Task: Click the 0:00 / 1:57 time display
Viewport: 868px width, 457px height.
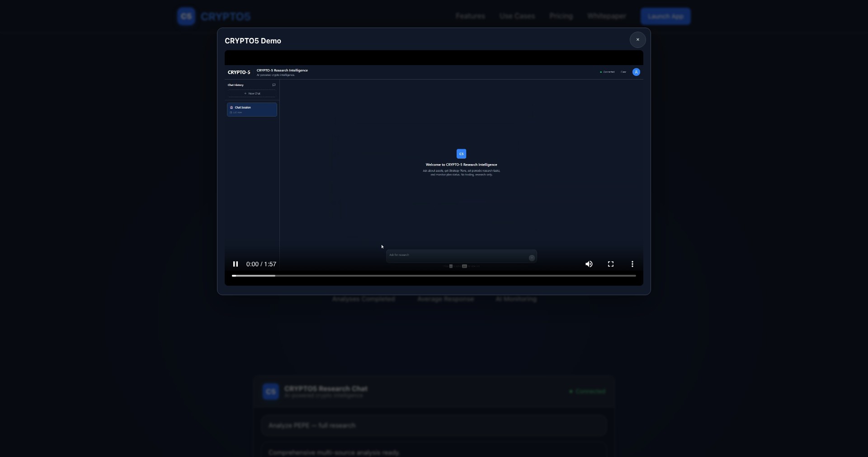Action: click(261, 264)
